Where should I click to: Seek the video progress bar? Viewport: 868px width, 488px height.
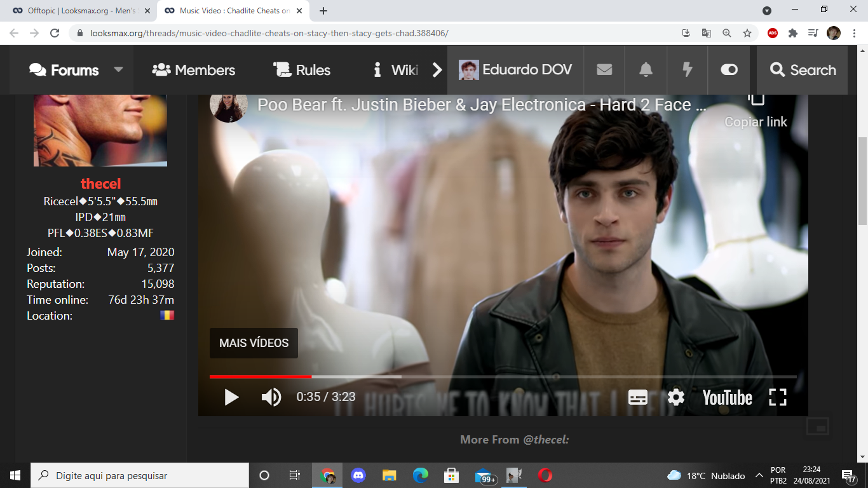[503, 377]
